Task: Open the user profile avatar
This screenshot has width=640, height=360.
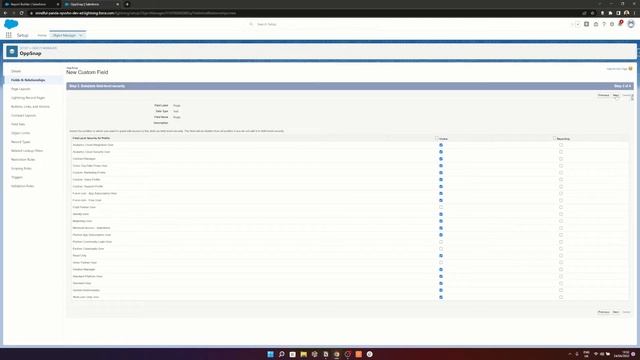Action: pyautogui.click(x=631, y=24)
